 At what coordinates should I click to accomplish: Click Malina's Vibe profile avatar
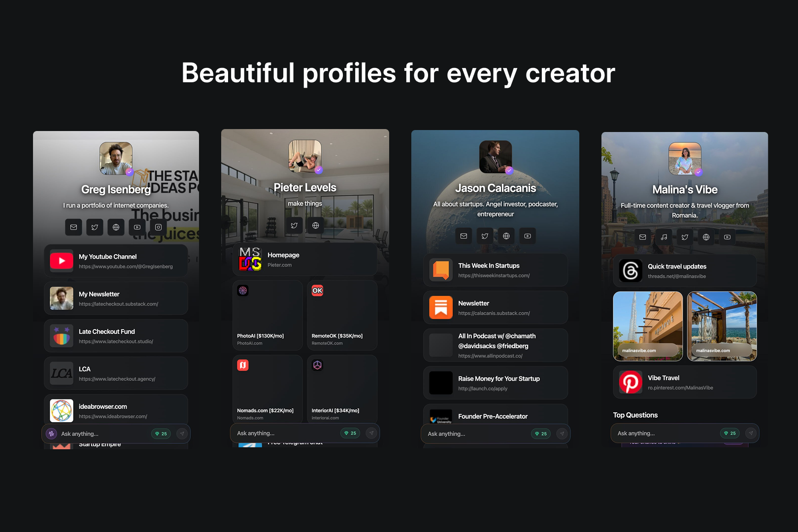[685, 159]
